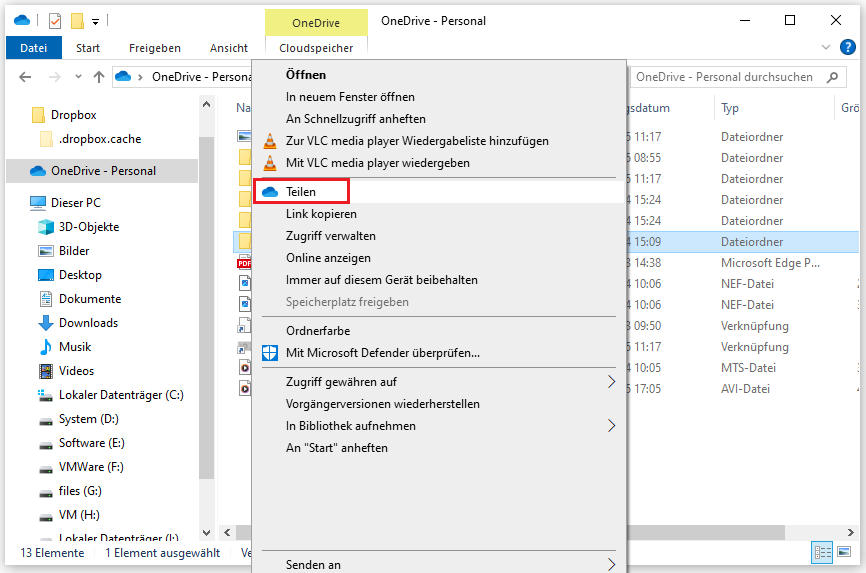Select .dropbox.cache folder in navigation pane
The height and width of the screenshot is (573, 866).
[100, 139]
